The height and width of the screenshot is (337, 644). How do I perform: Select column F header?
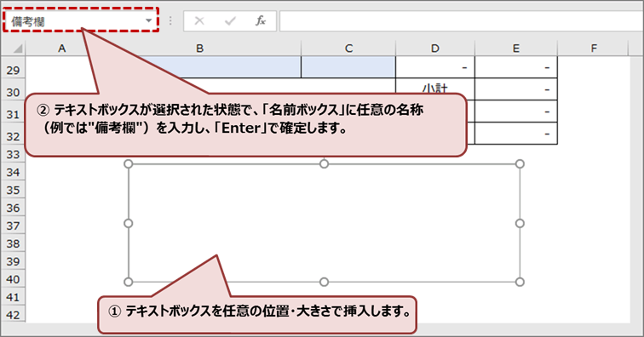594,49
